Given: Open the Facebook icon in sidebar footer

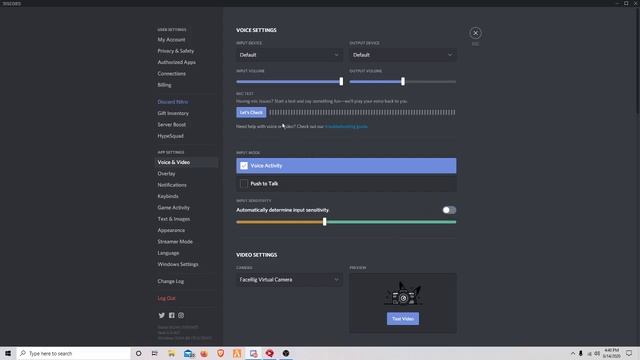Looking at the screenshot, I should coord(171,315).
